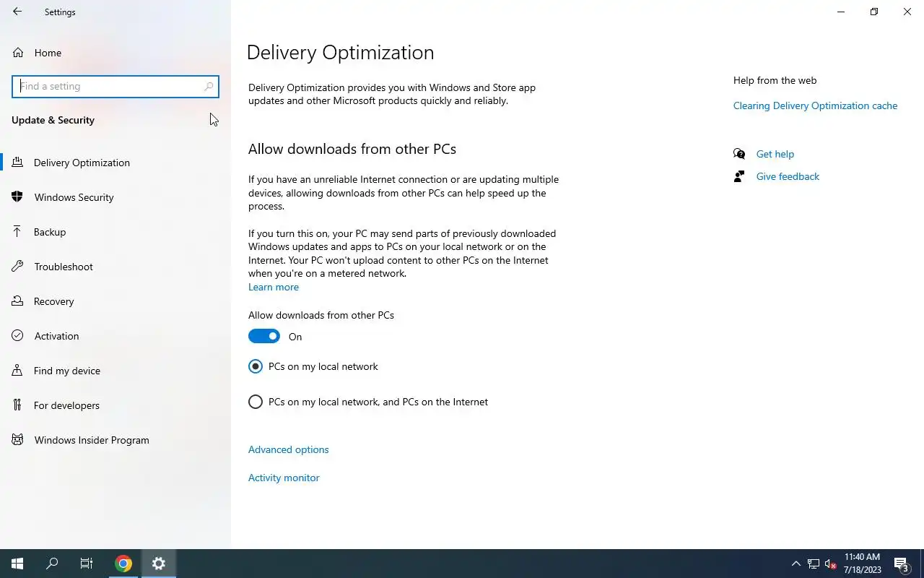Open the Activity monitor link

point(284,478)
